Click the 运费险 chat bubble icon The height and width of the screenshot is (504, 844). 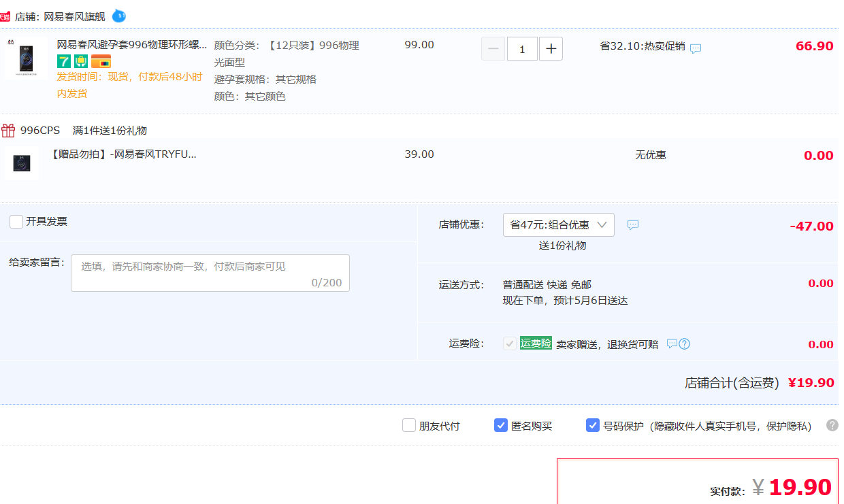(672, 343)
